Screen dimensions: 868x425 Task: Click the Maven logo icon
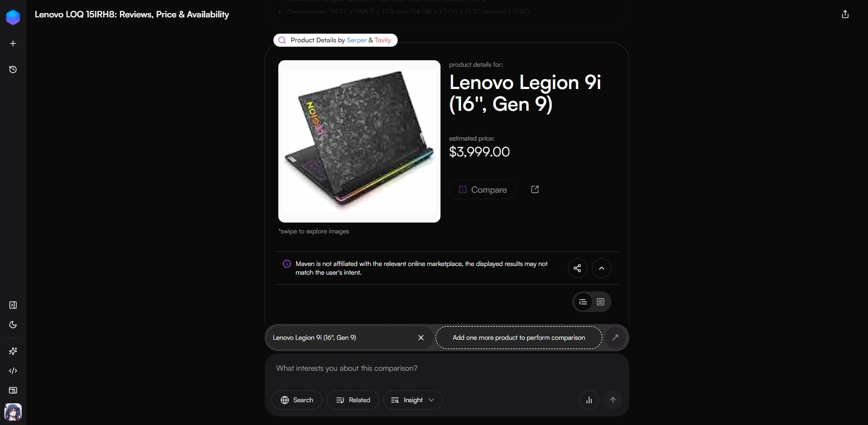click(x=13, y=17)
